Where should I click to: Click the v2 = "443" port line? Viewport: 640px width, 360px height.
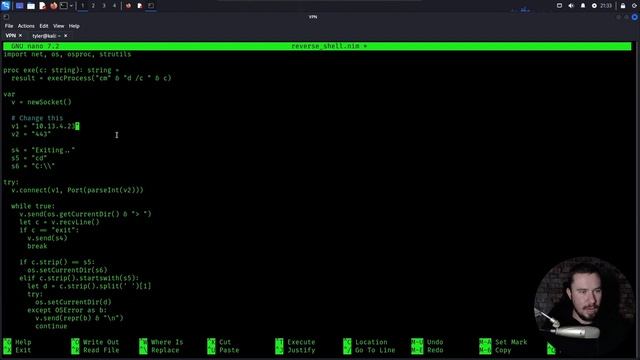click(31, 134)
